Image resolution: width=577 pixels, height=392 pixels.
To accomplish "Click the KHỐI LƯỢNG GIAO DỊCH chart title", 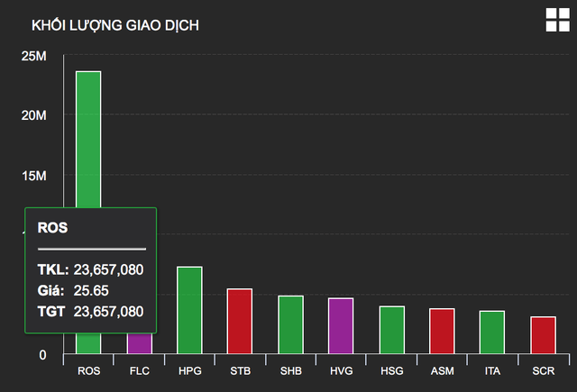I will click(115, 24).
